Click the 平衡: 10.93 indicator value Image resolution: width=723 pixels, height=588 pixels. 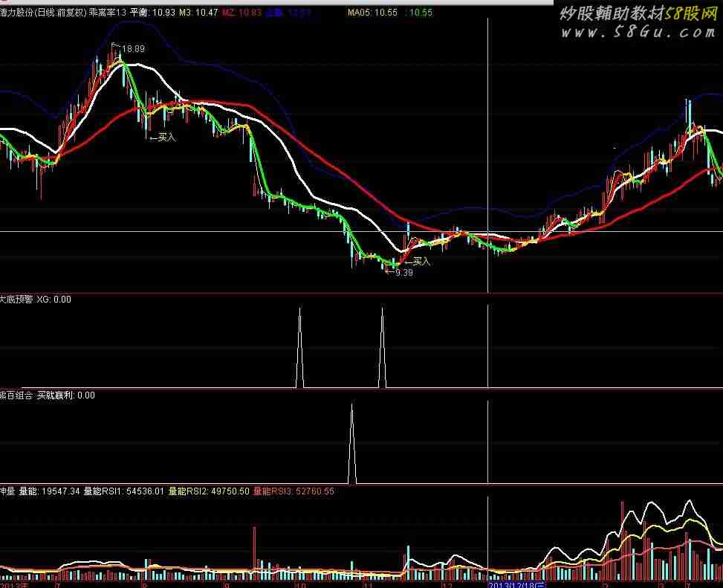152,13
